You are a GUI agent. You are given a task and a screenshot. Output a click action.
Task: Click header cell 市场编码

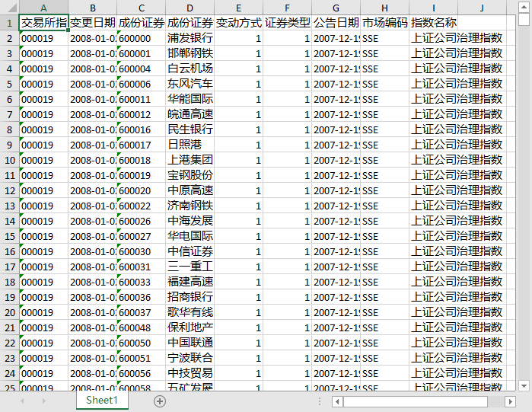[x=385, y=23]
